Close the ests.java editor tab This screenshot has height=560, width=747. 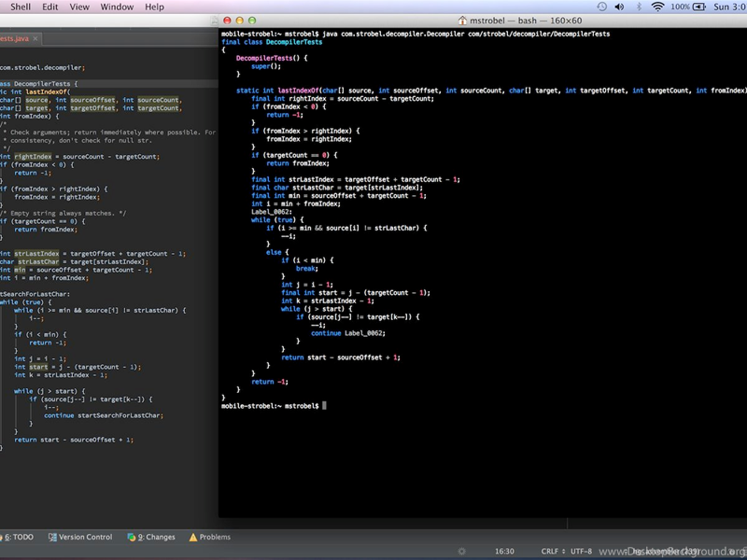pos(35,38)
